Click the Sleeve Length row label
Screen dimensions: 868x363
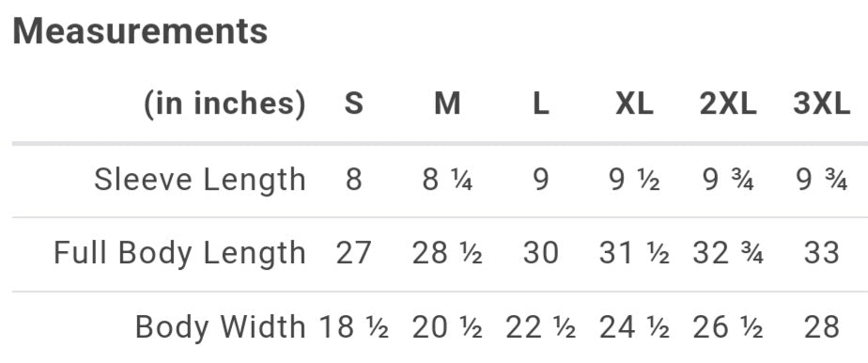pyautogui.click(x=200, y=181)
